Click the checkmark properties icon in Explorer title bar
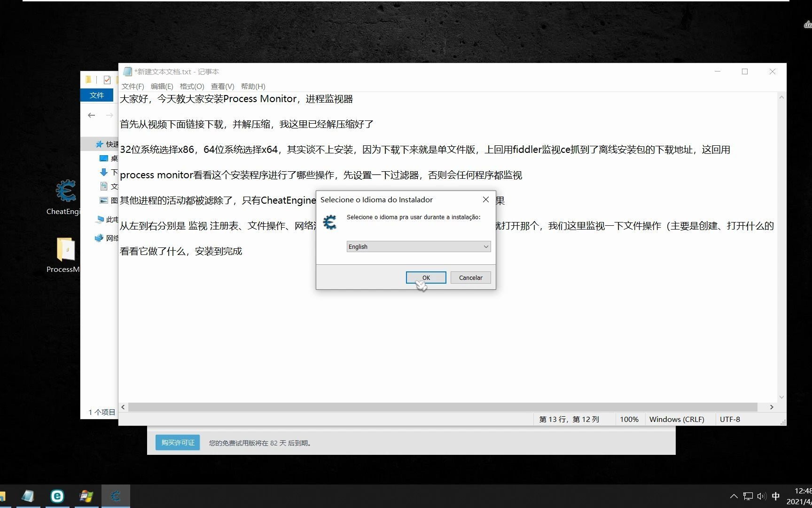The image size is (812, 508). coord(107,79)
